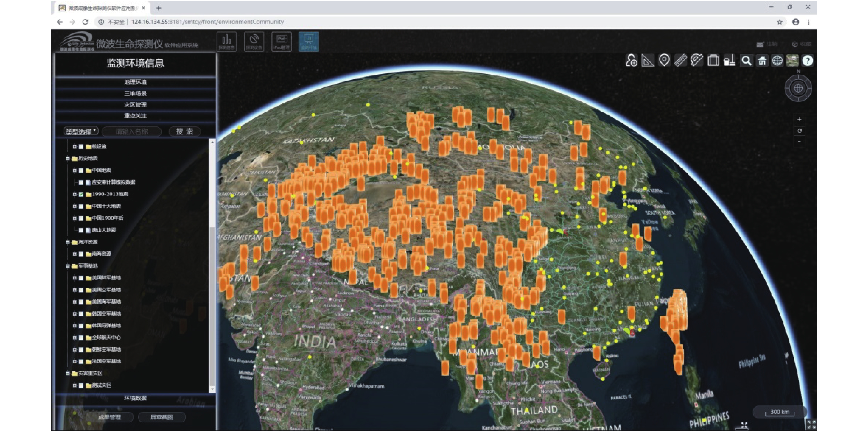Open the magnifier search tool on map toolbar
This screenshot has height=432, width=868.
click(747, 61)
